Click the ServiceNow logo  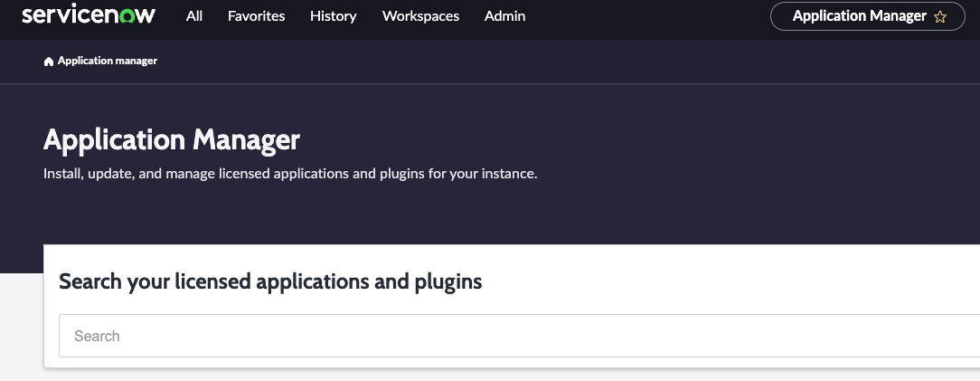pyautogui.click(x=88, y=15)
